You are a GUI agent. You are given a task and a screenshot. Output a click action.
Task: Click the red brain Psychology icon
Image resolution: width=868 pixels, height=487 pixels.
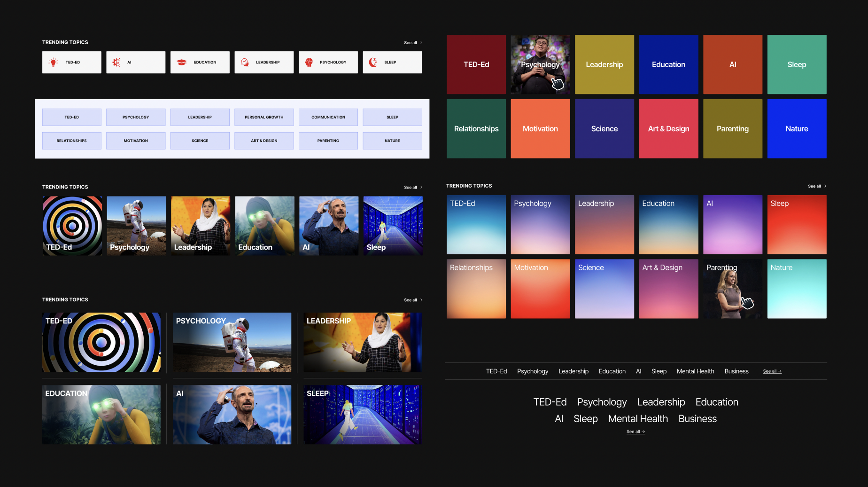(309, 62)
